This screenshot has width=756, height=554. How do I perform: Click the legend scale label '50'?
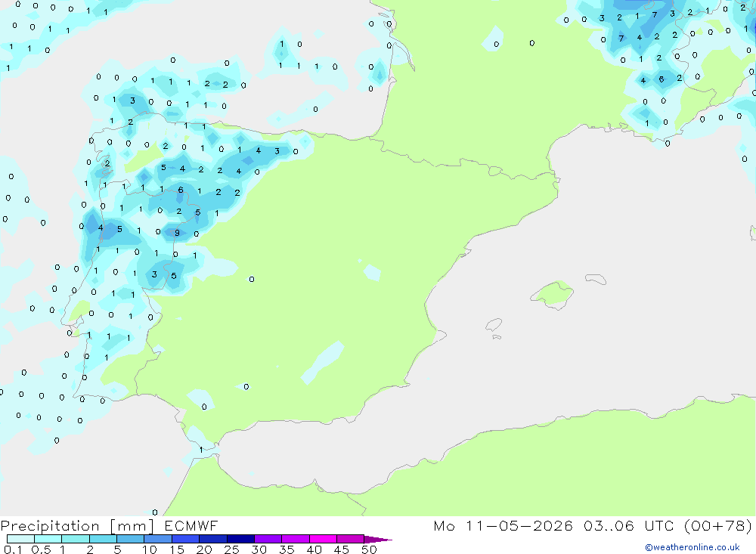pos(369,549)
